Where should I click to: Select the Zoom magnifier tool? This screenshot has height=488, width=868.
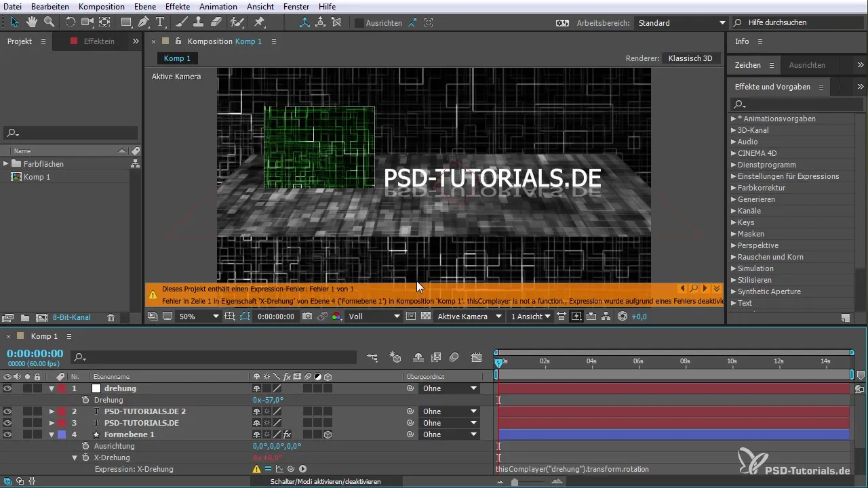(x=49, y=22)
